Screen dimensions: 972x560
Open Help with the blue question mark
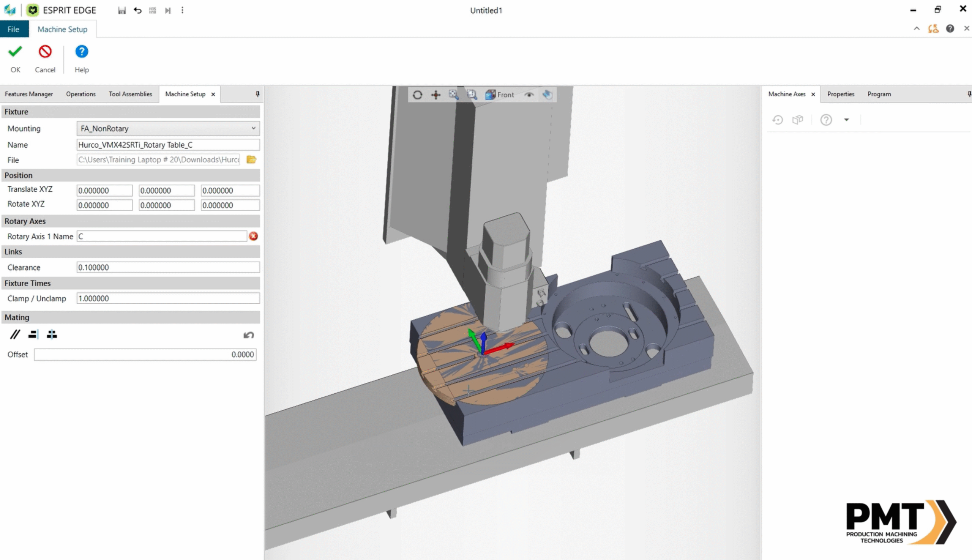(x=82, y=59)
